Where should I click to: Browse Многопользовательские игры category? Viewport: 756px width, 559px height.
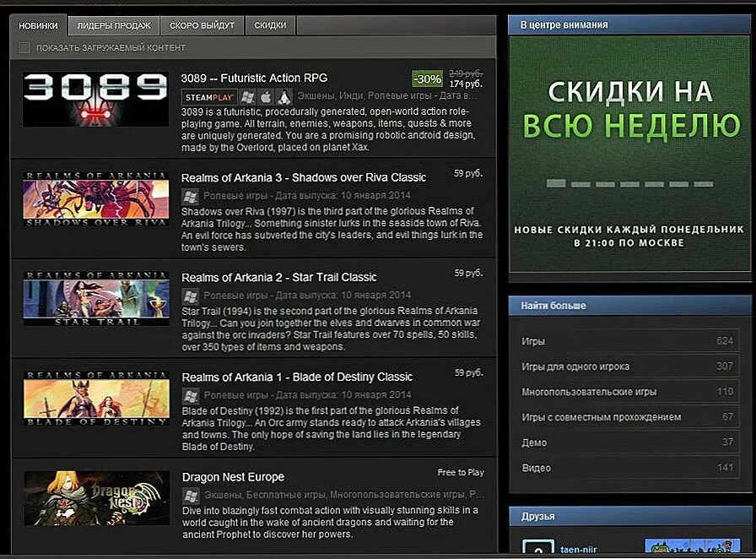coord(629,392)
